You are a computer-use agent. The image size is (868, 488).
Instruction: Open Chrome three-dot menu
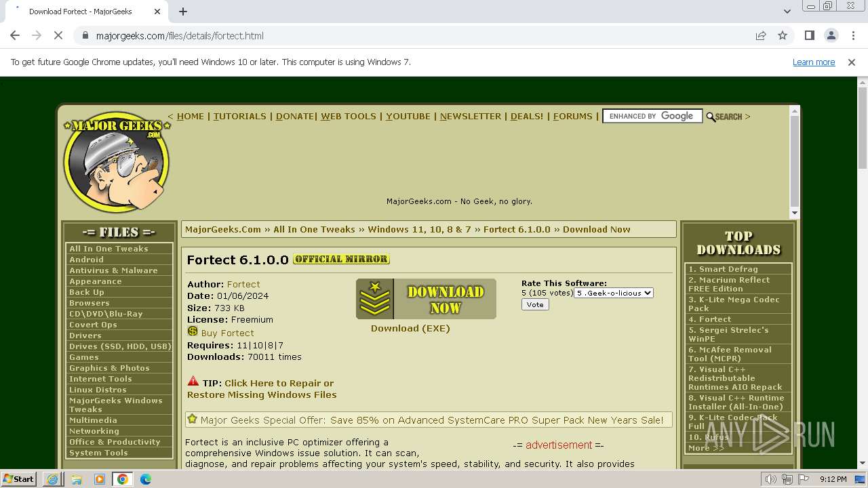852,36
